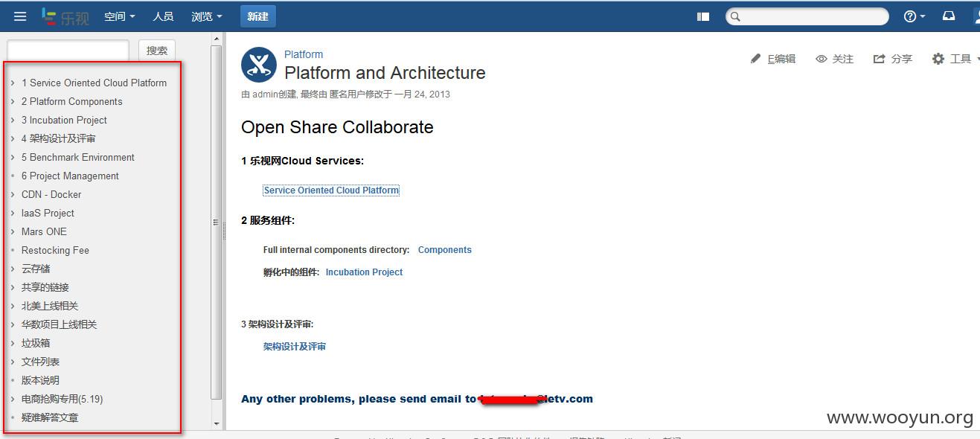The width and height of the screenshot is (980, 439).
Task: Open the 架构设计及评审 content link
Action: point(295,347)
